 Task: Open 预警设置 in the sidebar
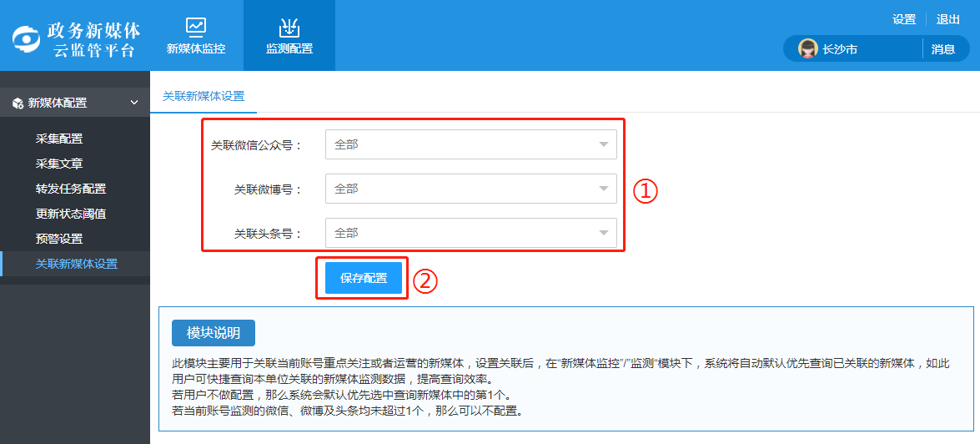point(59,239)
